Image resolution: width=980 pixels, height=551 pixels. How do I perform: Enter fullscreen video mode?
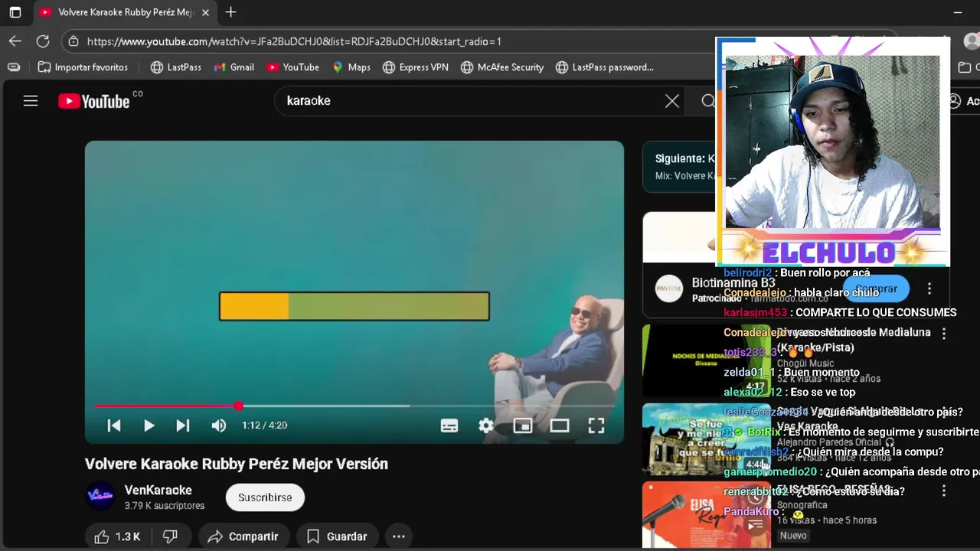point(596,425)
